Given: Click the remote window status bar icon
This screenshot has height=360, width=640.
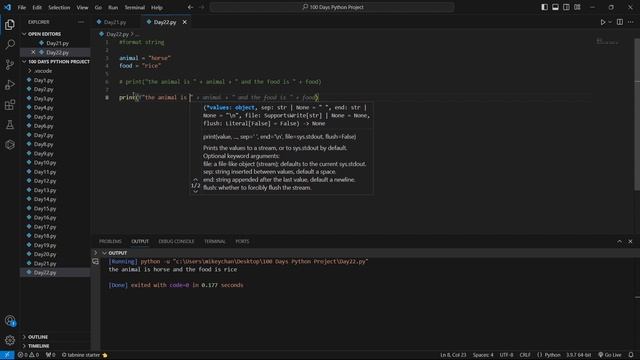Looking at the screenshot, I should pyautogui.click(x=7, y=355).
